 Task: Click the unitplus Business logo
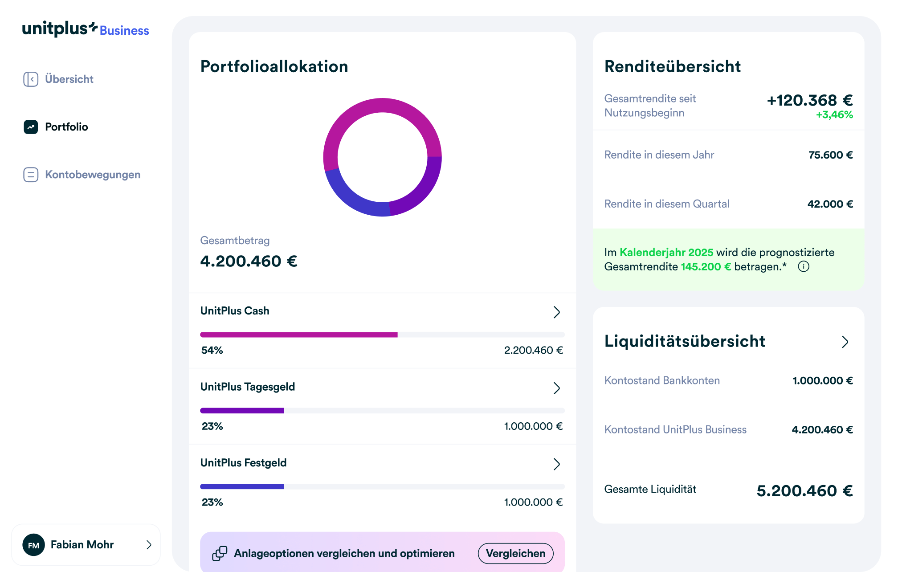pos(86,29)
